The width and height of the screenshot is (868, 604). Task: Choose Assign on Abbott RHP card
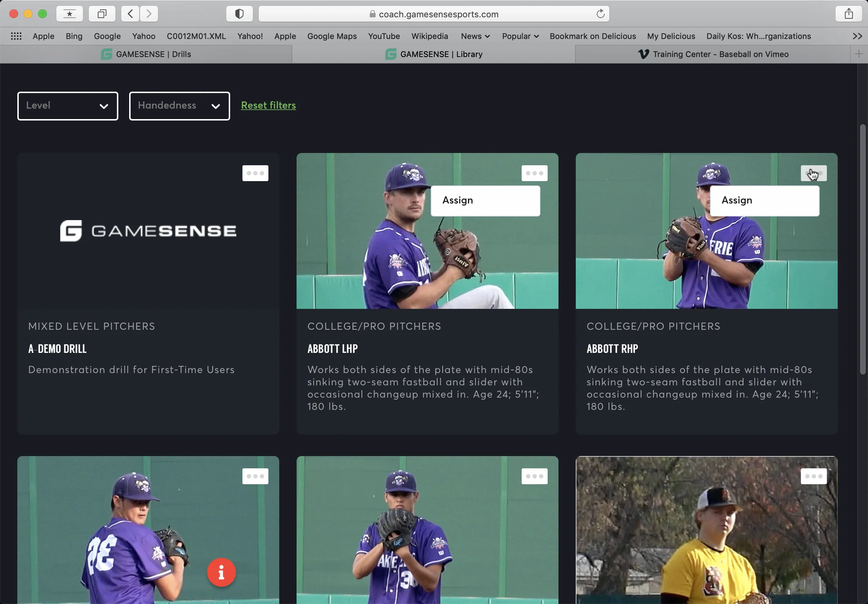(x=764, y=201)
